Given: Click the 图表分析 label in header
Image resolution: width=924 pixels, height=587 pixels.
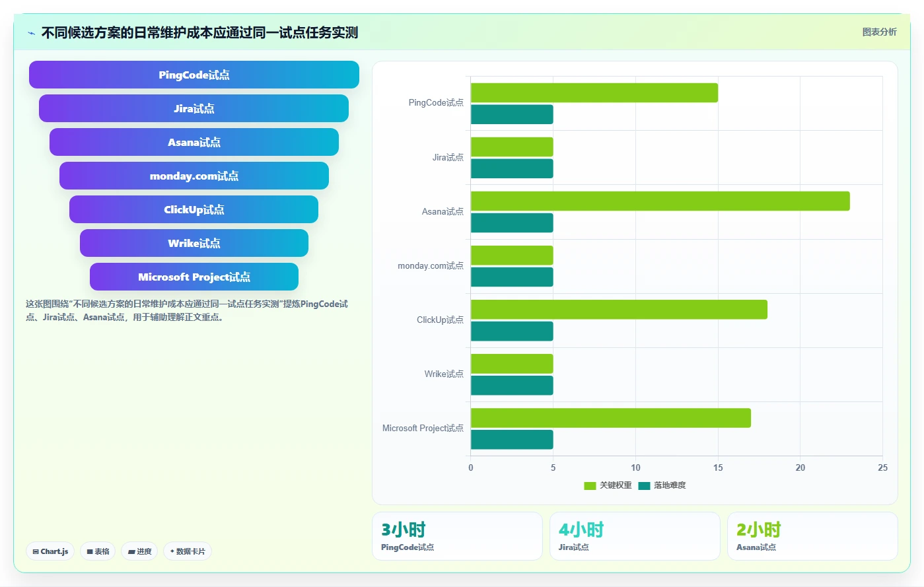Looking at the screenshot, I should point(879,32).
